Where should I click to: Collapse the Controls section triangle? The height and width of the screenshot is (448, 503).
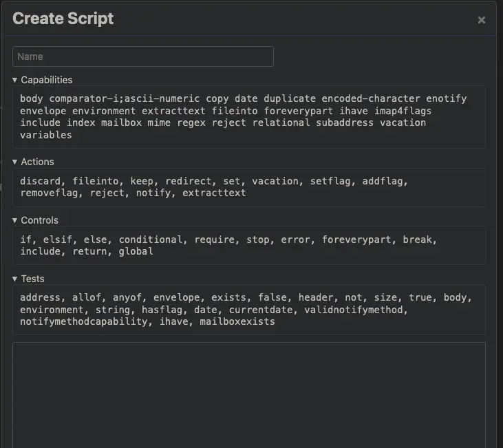[14, 220]
